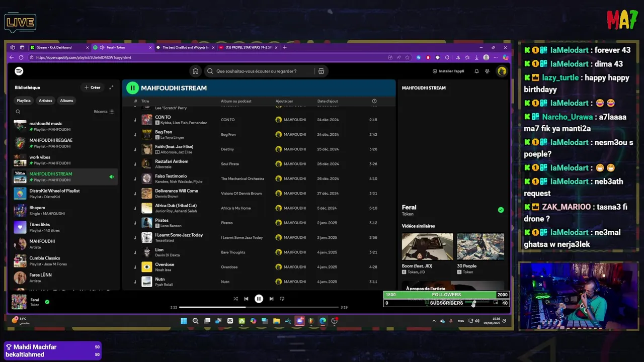Toggle liked checkmark beside Feral in player
The width and height of the screenshot is (644, 362).
coord(47,302)
